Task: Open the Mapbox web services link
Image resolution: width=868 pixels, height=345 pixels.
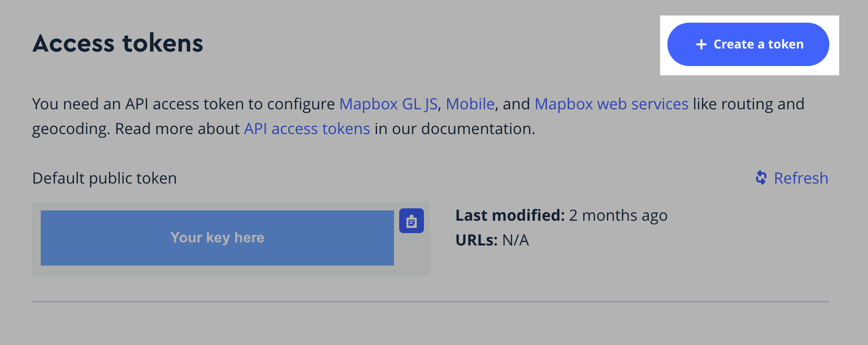Action: (612, 104)
